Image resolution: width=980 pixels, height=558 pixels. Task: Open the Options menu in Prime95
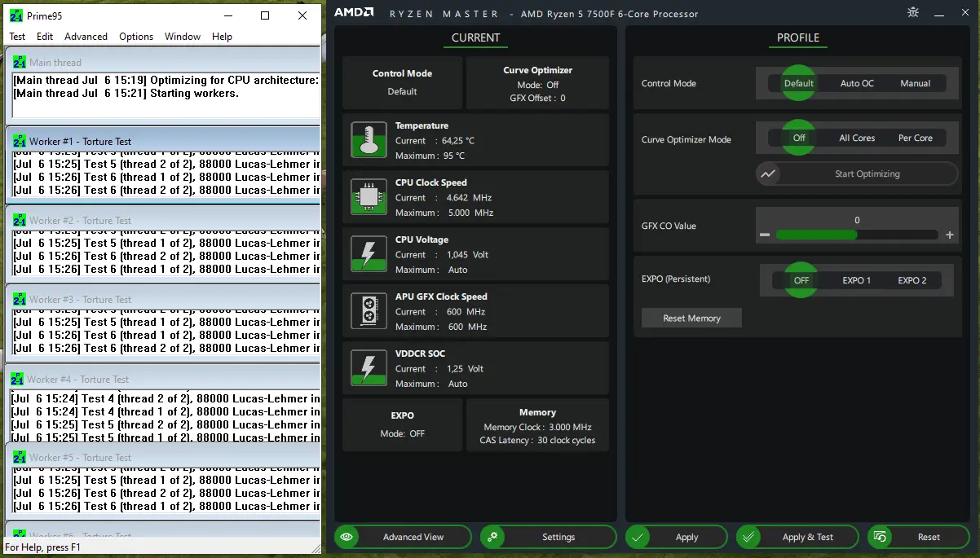[x=136, y=37]
